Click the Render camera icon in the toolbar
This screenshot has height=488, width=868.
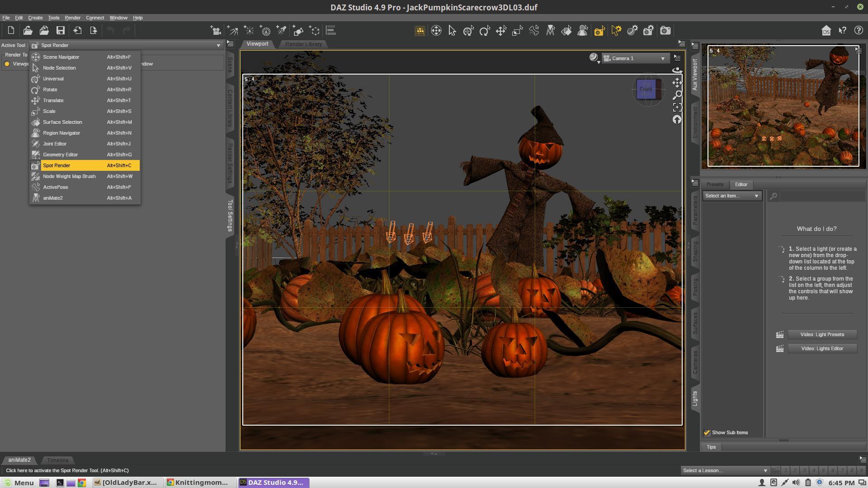pyautogui.click(x=665, y=31)
